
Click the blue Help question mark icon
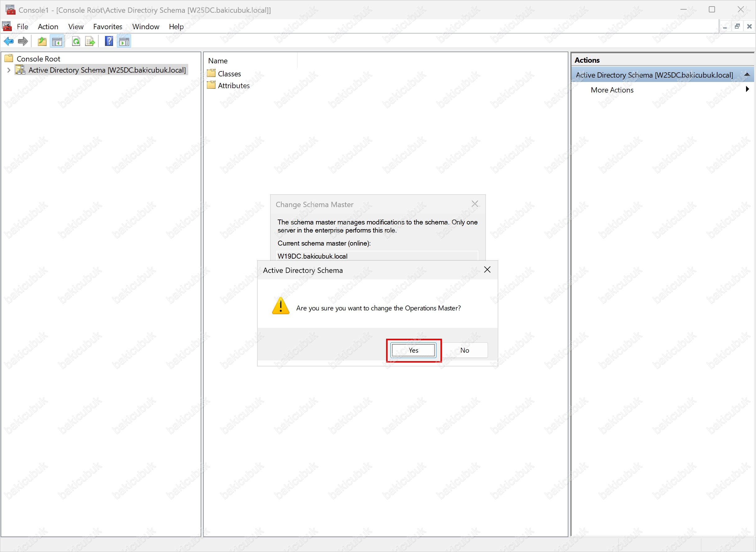click(109, 41)
